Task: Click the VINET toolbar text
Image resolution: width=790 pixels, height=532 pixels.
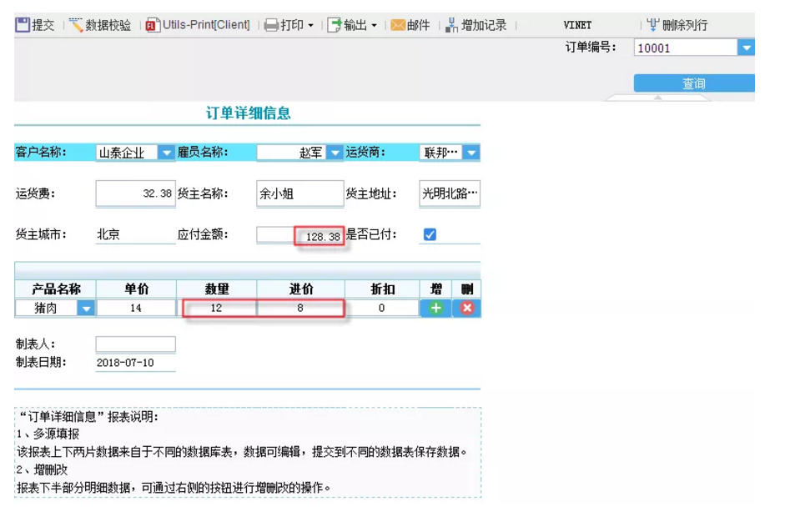Action: pos(577,25)
